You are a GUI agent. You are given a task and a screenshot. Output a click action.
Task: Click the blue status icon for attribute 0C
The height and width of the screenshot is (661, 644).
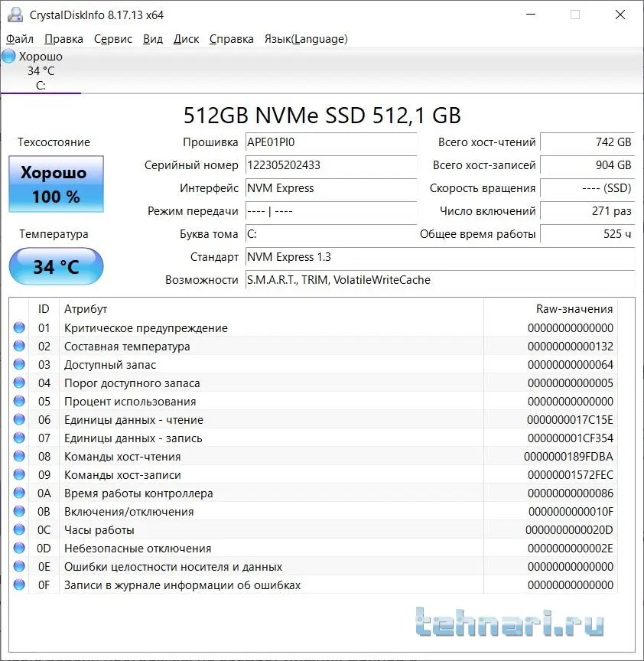point(19,529)
